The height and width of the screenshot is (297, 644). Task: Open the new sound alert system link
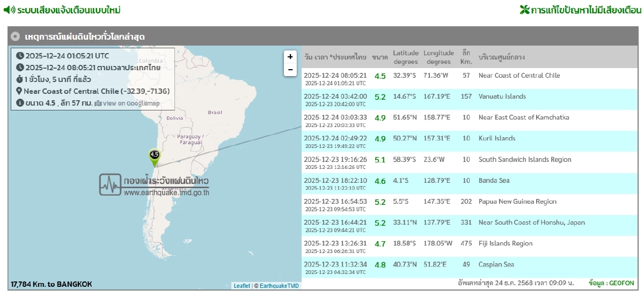(x=69, y=10)
